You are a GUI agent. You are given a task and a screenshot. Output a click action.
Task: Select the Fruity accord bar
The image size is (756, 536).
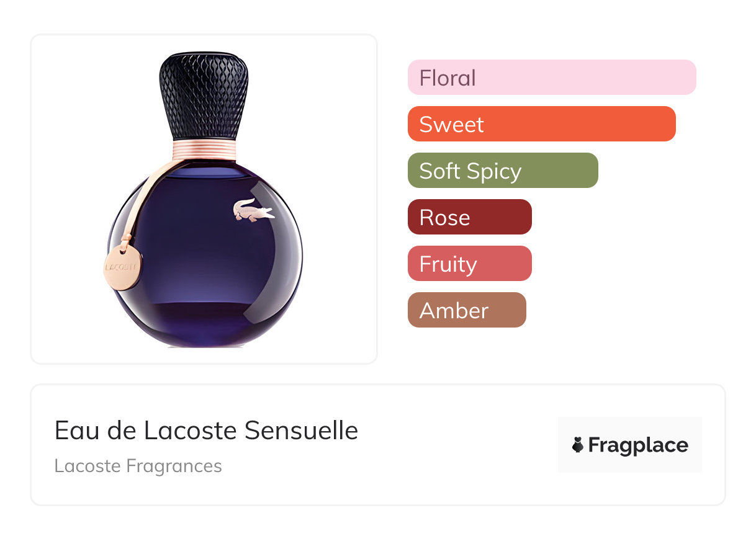[x=469, y=264]
